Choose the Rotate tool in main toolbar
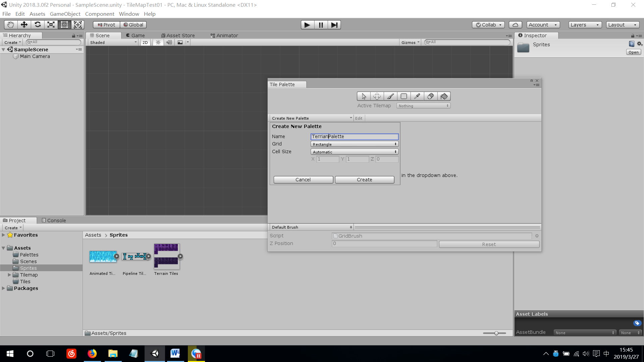This screenshot has width=644, height=362. (38, 25)
